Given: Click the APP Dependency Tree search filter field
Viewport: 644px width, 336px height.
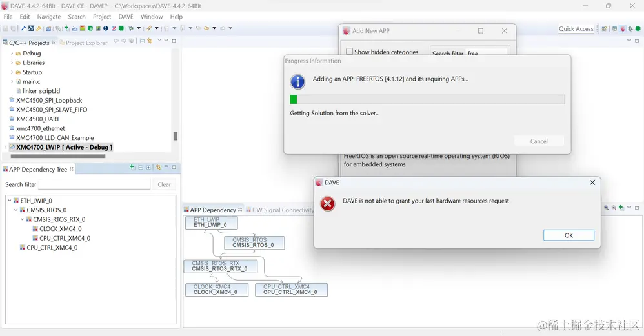Looking at the screenshot, I should 94,184.
